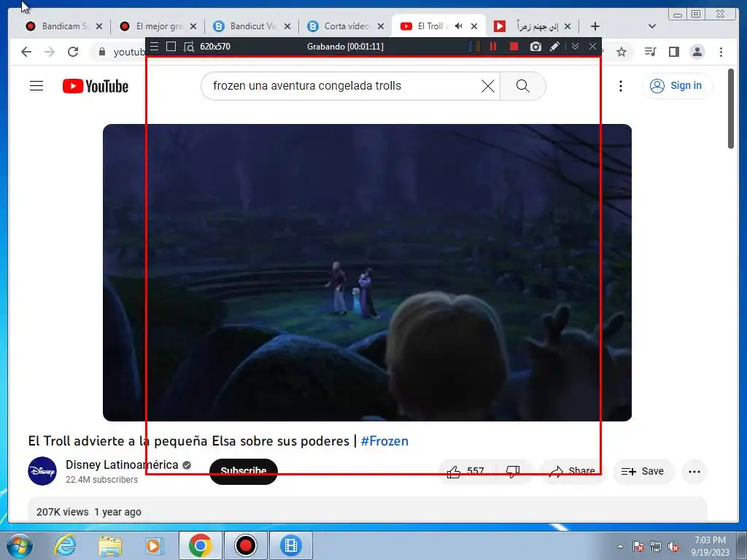This screenshot has width=747, height=560.
Task: Subscribe to Disney Latinoamérica
Action: 244,472
